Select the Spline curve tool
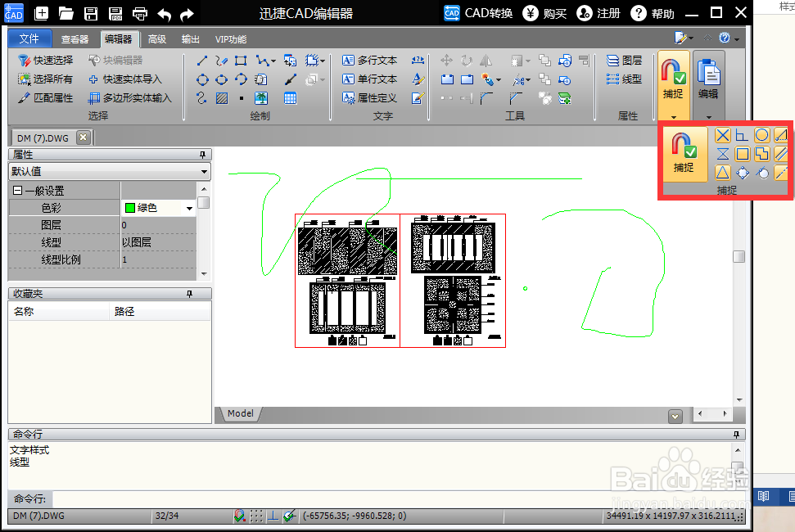Screen dimensions: 795x532 tap(201, 98)
